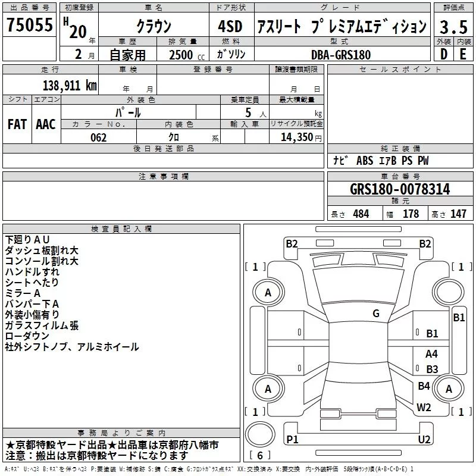The image size is (476, 476).
Task: Select PW in genuine equipment
Action: click(x=423, y=160)
